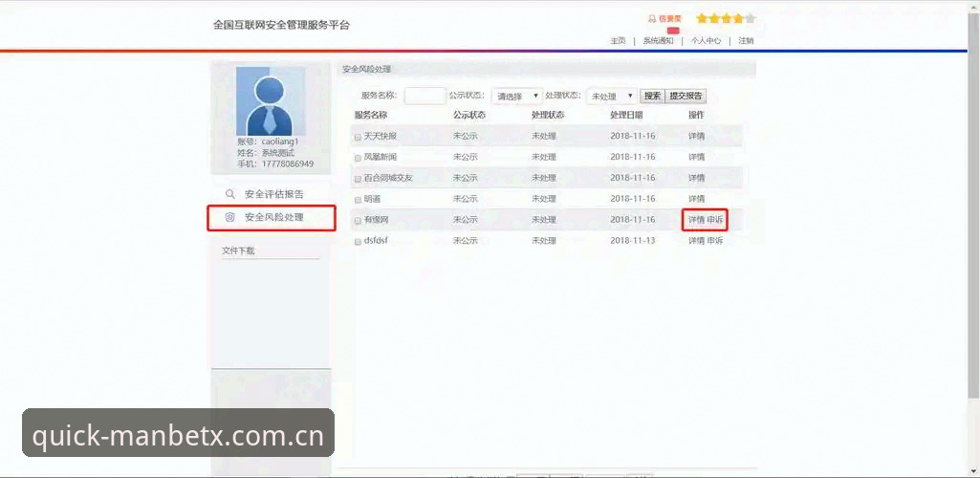980x478 pixels.
Task: Open 详情 for 百合同城交友
Action: pyautogui.click(x=696, y=178)
